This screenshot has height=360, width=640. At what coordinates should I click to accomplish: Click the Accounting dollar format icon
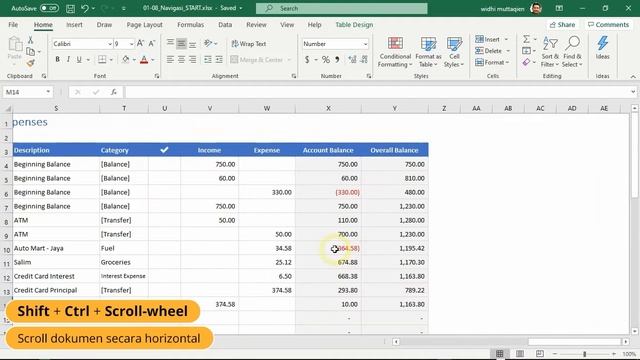[x=307, y=60]
